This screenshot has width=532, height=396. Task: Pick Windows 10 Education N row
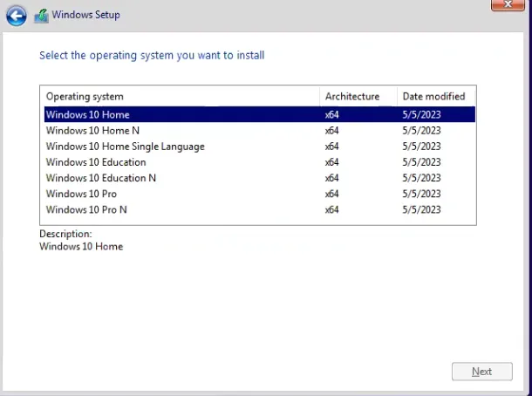pyautogui.click(x=260, y=178)
